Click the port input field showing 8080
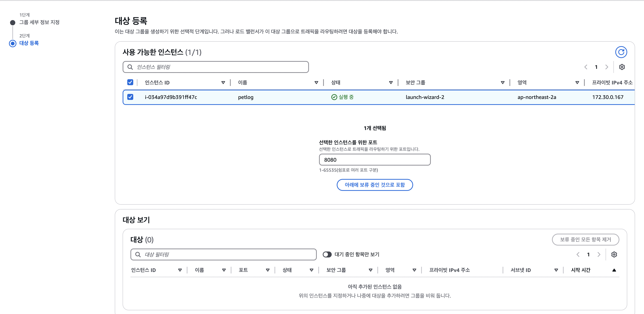This screenshot has height=314, width=644. point(375,160)
